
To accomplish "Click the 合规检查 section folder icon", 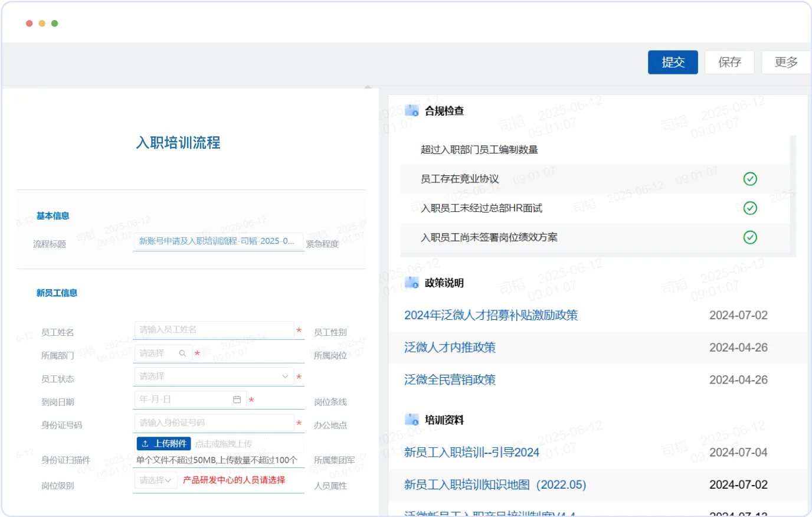I will 412,111.
